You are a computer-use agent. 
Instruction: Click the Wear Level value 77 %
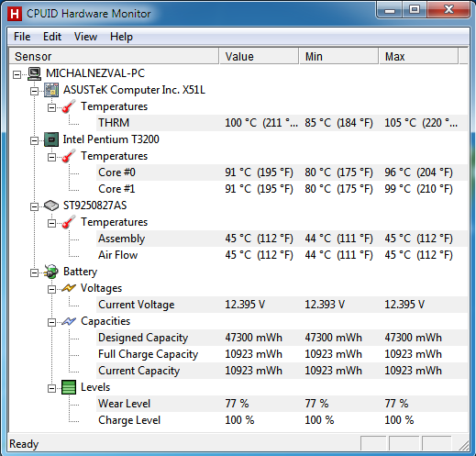click(237, 404)
